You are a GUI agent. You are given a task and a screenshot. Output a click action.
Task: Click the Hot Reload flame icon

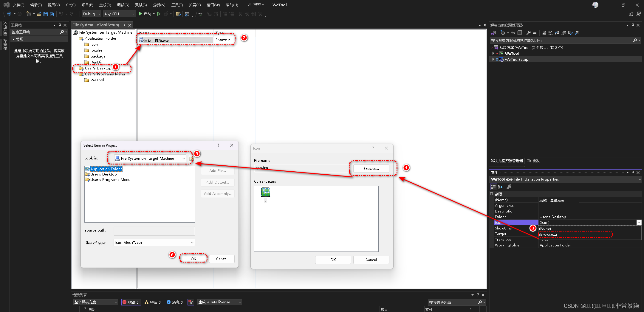point(166,14)
